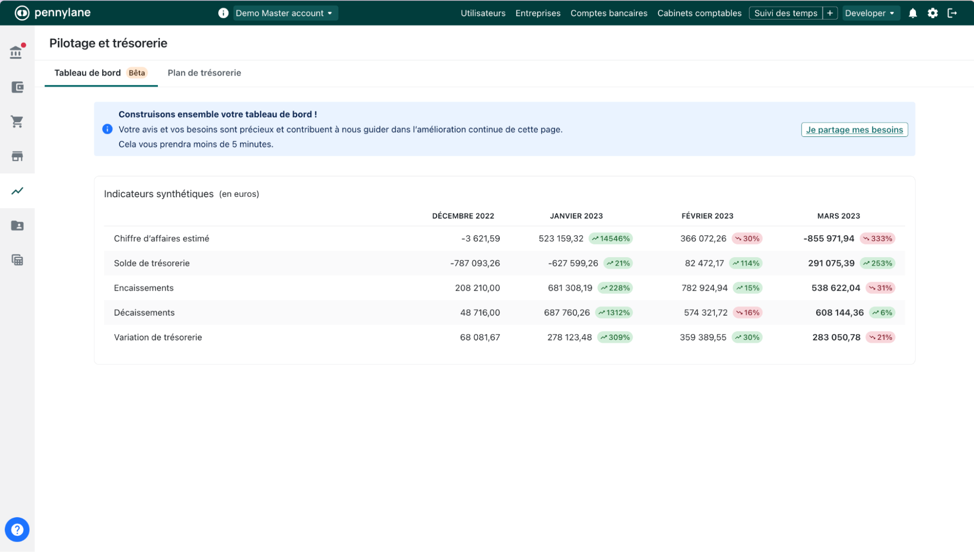This screenshot has width=974, height=560.
Task: Click the 228% growth badge
Action: pyautogui.click(x=615, y=288)
